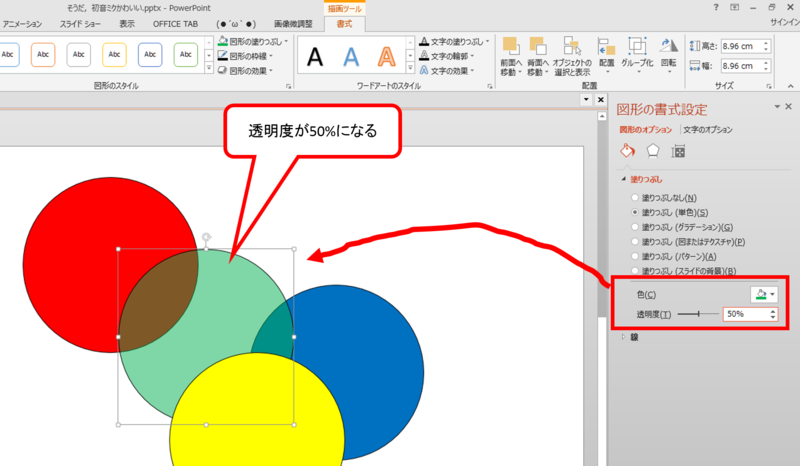
Task: Open the Effects pentagon icon tab
Action: tap(653, 151)
